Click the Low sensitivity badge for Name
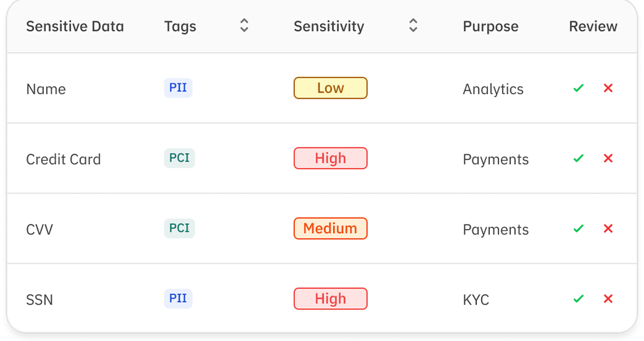The image size is (644, 341). [x=331, y=88]
